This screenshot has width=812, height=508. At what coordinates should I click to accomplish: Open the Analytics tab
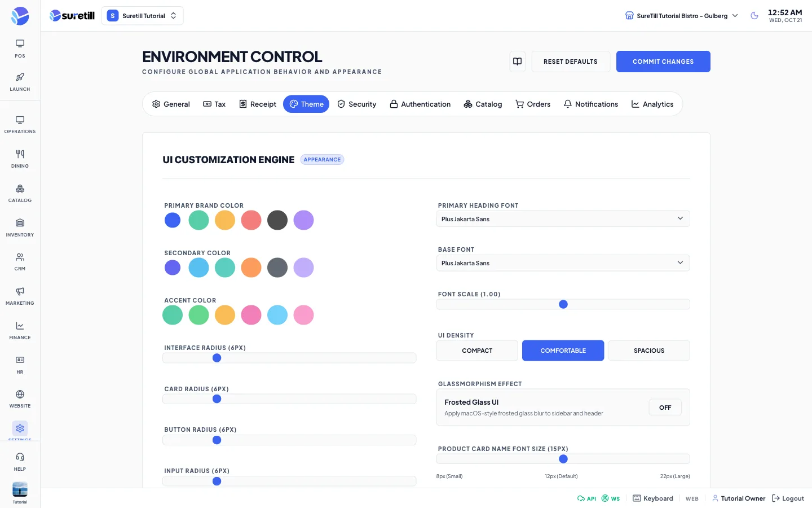652,104
